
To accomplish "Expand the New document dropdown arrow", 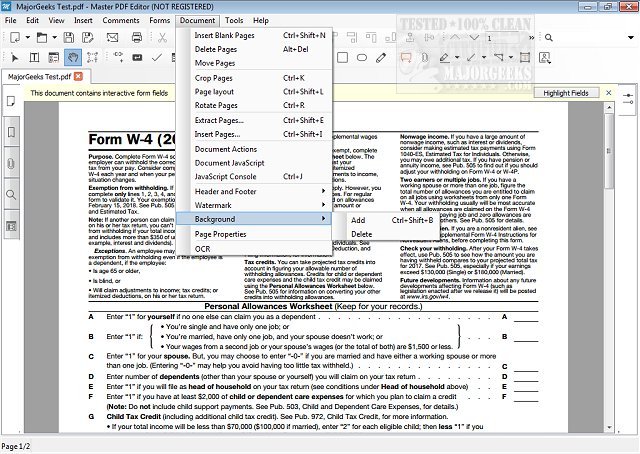I will coord(28,38).
